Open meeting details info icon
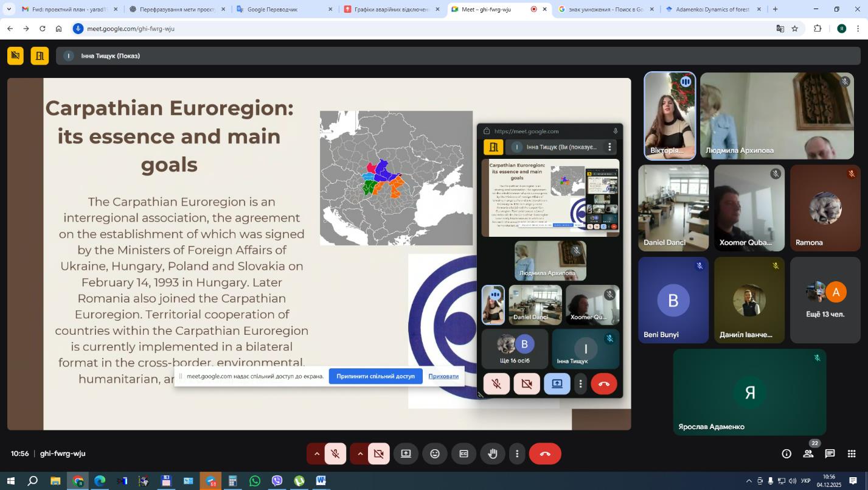The image size is (868, 490). [x=786, y=454]
